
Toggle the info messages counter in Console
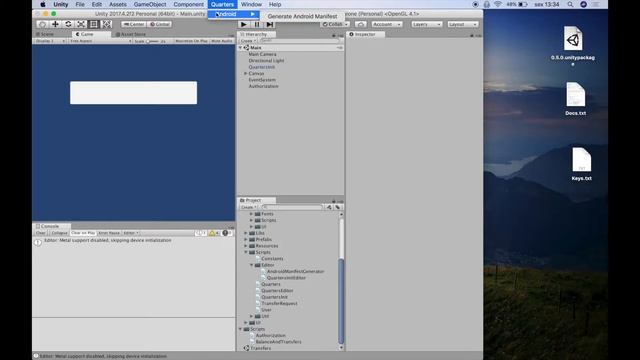click(x=201, y=233)
